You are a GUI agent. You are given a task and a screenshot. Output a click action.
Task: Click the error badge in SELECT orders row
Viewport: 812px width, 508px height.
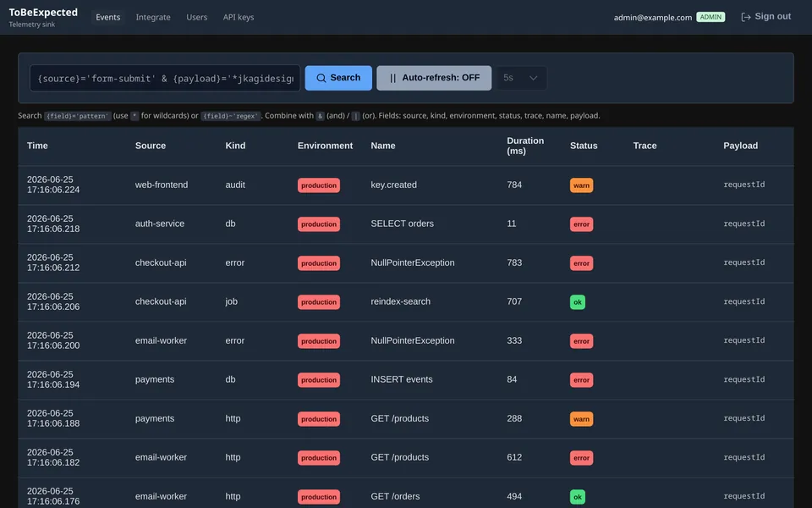pyautogui.click(x=581, y=224)
